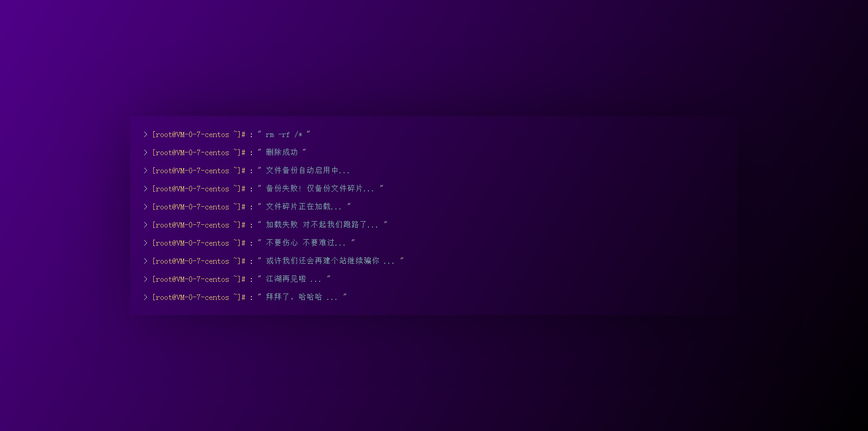Click the chevron before the '删除成功' line

click(145, 153)
